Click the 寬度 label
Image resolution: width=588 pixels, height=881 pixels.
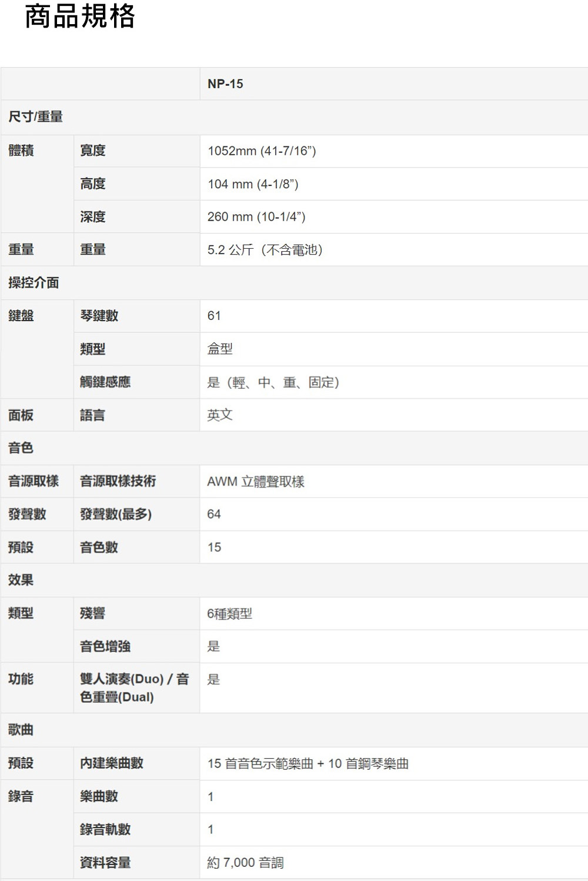point(93,151)
